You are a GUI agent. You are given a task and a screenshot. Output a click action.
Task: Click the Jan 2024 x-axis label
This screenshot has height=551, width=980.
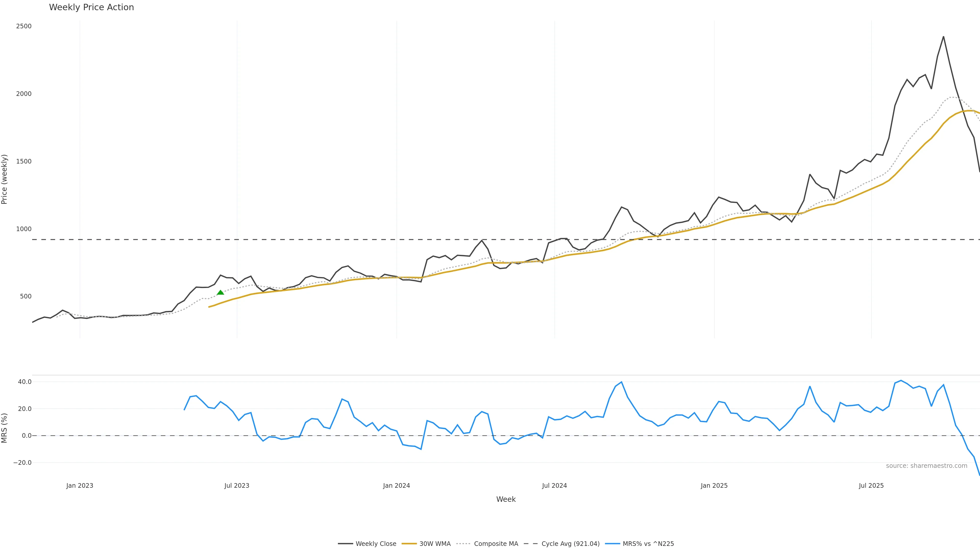point(396,486)
